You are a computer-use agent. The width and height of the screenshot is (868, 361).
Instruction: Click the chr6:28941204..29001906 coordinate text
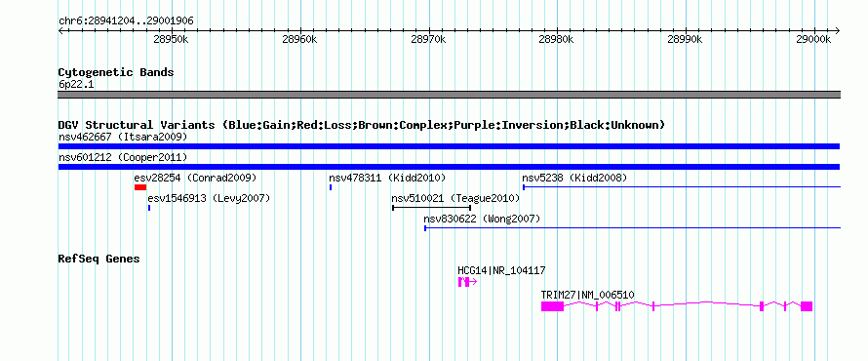click(126, 21)
